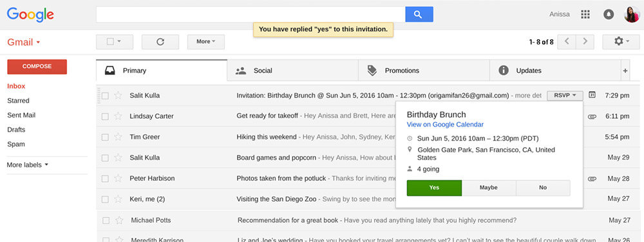Star the Peter Harbison email
644x242 pixels.
[118, 179]
